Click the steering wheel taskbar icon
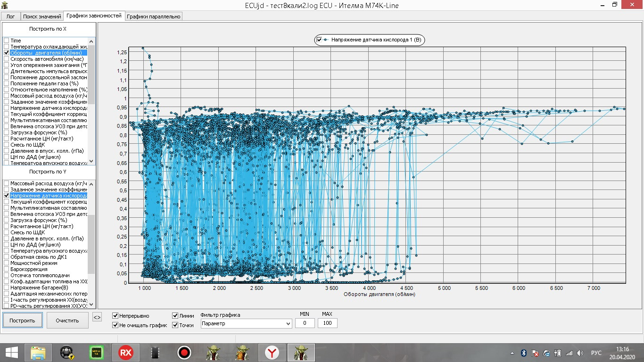This screenshot has width=644, height=362. (67, 353)
